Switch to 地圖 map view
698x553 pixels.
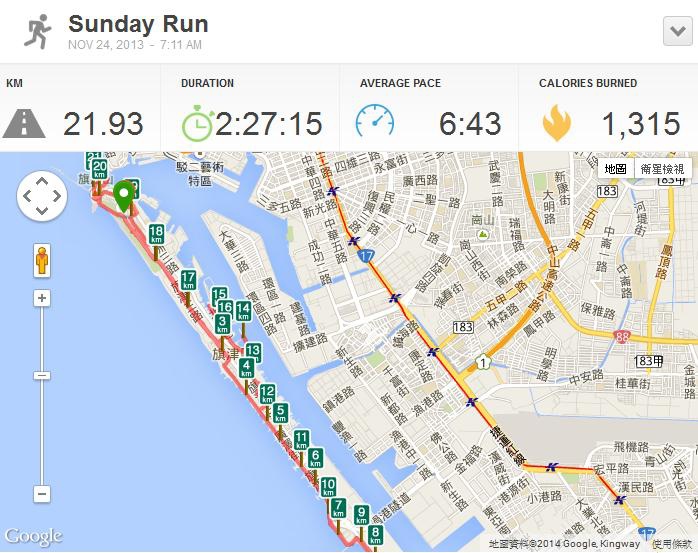(616, 169)
